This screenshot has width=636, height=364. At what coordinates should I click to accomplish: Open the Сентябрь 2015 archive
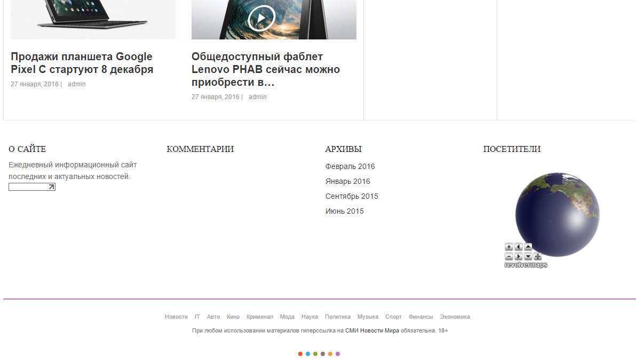click(352, 196)
